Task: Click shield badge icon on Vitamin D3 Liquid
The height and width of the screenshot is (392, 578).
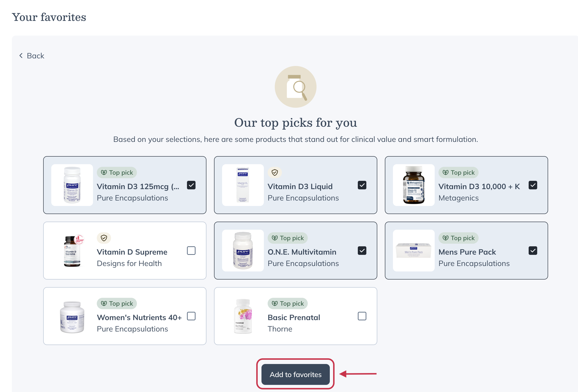Action: point(275,172)
